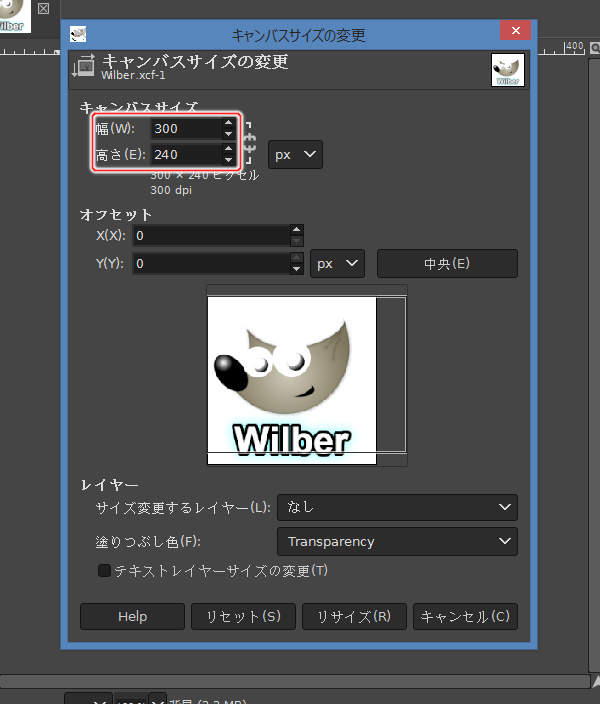Open the 塗りつぶし色 dropdown showing Transparency
600x704 pixels.
click(397, 541)
